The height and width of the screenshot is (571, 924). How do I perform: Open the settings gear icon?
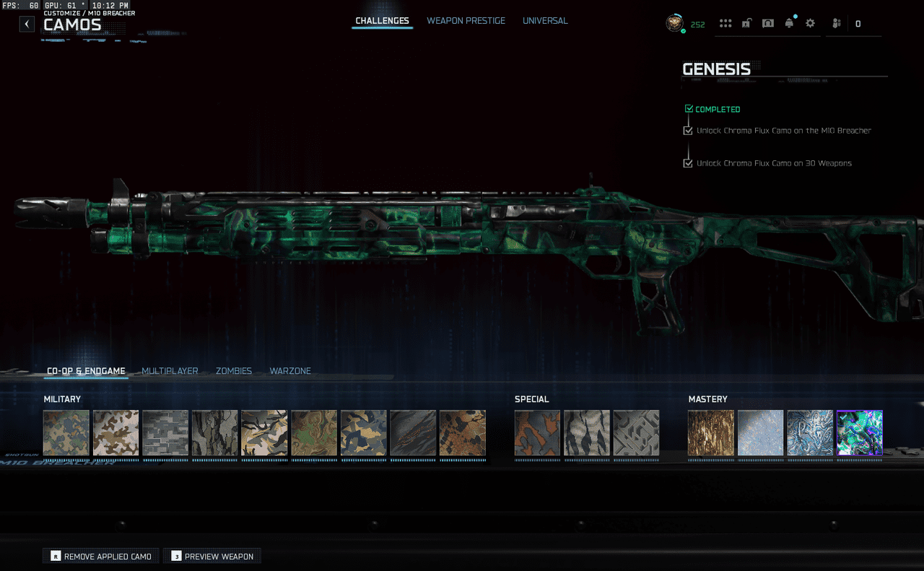click(810, 23)
